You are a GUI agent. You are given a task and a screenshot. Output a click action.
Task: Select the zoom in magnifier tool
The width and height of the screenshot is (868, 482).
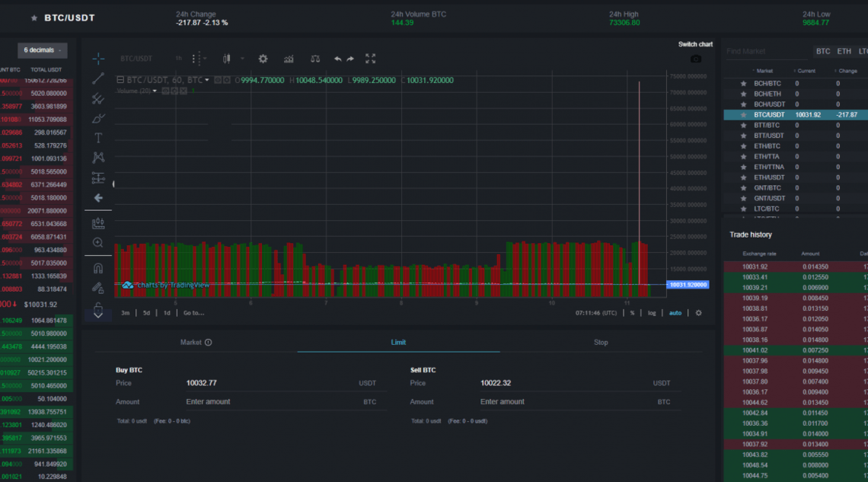pyautogui.click(x=98, y=242)
